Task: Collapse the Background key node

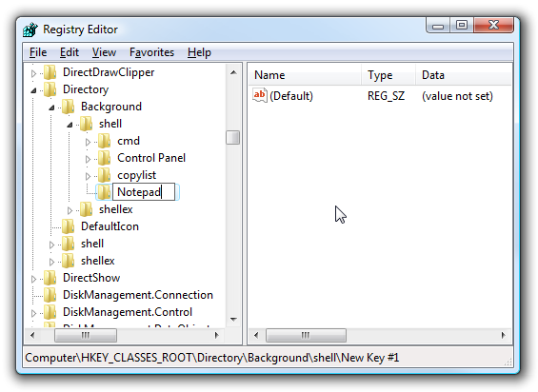Action: [x=51, y=108]
